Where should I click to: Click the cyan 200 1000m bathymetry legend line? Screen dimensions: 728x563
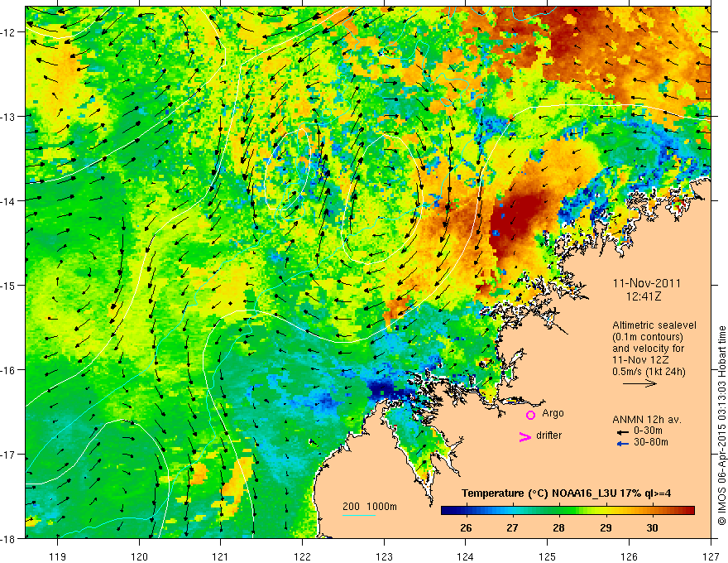point(359,515)
